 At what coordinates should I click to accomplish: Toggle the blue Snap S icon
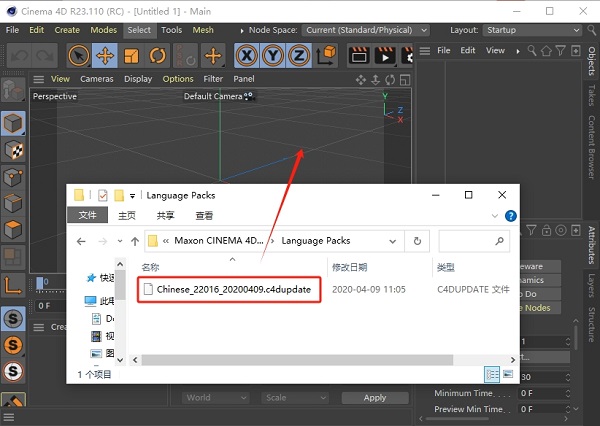click(13, 318)
